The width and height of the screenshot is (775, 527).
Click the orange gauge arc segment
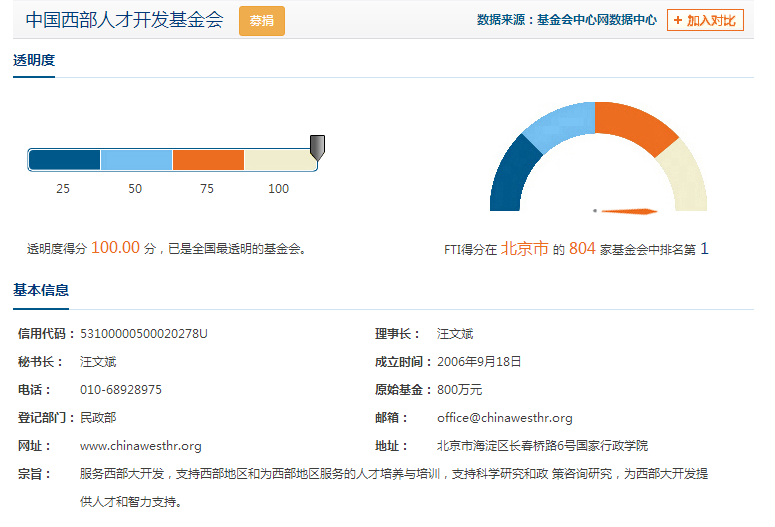point(635,126)
